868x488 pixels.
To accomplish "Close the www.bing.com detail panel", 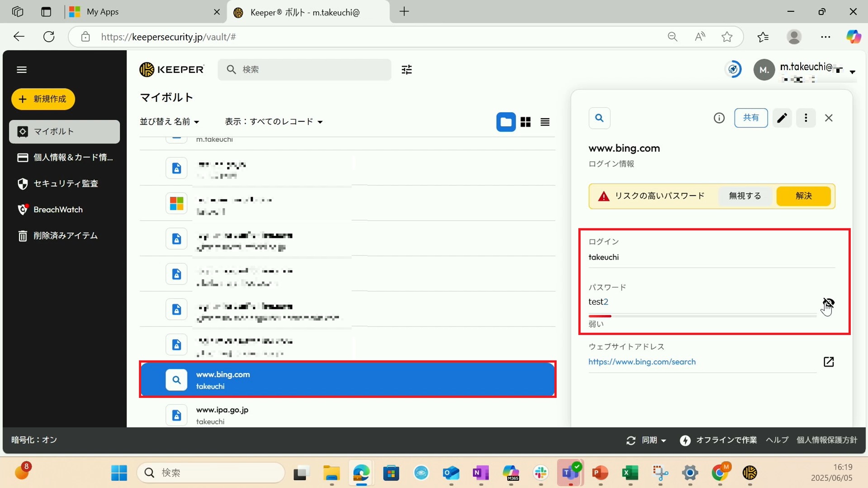I will [x=829, y=118].
